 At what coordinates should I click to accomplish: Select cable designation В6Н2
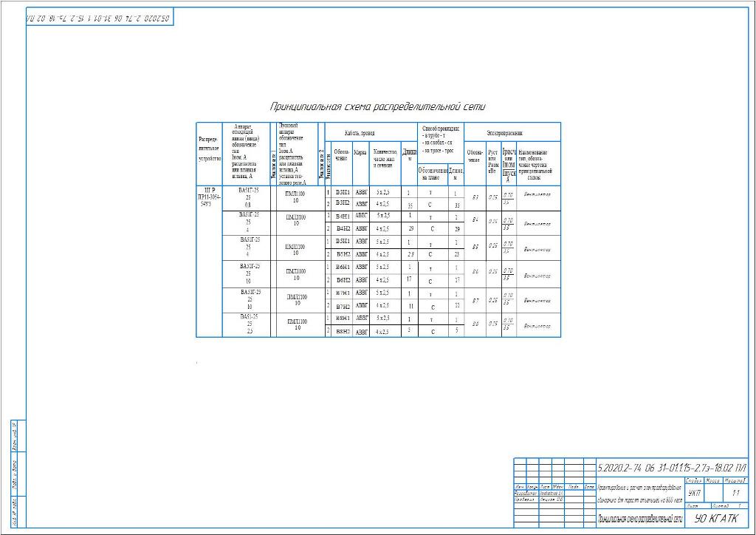343,280
